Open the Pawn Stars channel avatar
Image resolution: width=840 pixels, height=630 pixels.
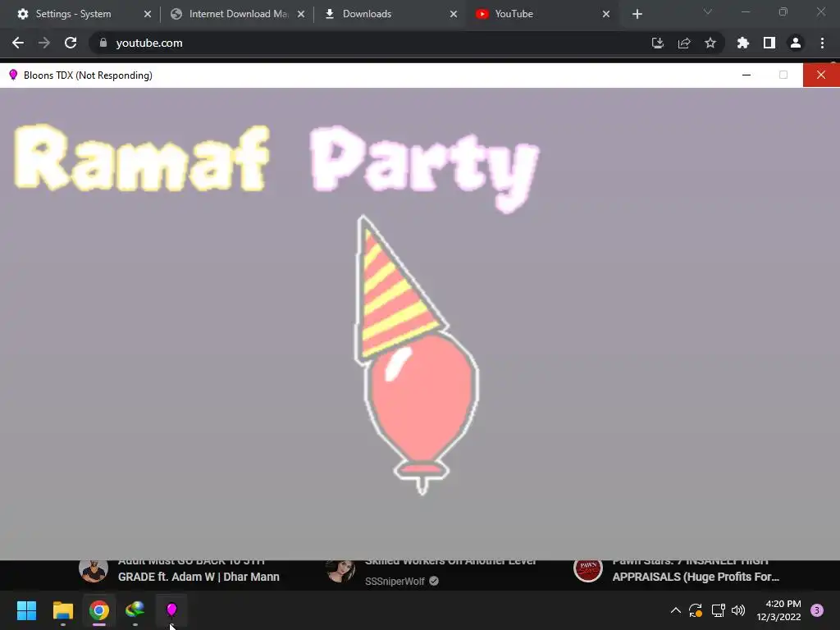click(x=587, y=570)
